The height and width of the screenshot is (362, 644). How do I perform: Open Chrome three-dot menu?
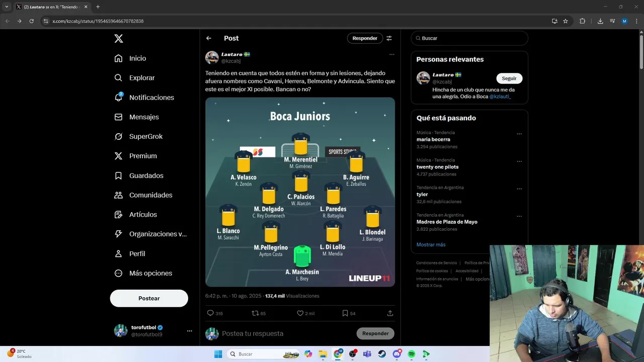tap(636, 21)
